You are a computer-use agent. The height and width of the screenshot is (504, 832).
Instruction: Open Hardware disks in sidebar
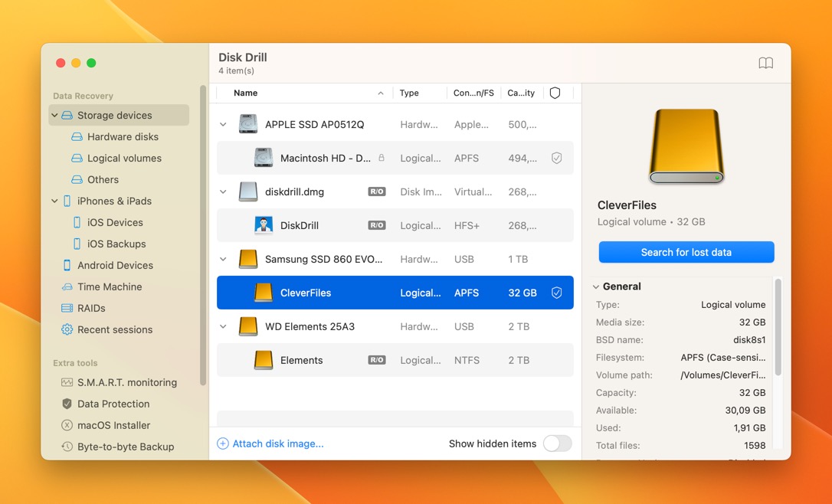pos(123,137)
